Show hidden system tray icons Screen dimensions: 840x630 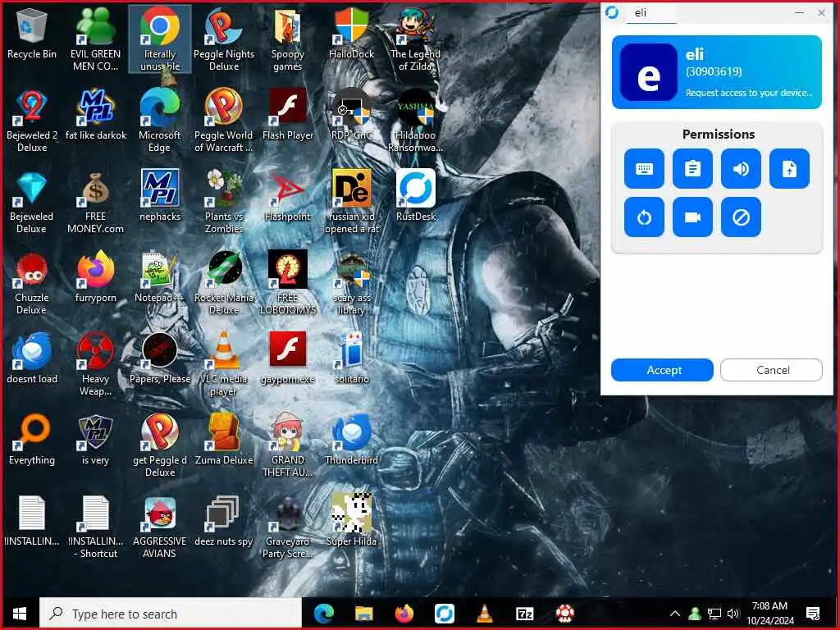pyautogui.click(x=675, y=614)
